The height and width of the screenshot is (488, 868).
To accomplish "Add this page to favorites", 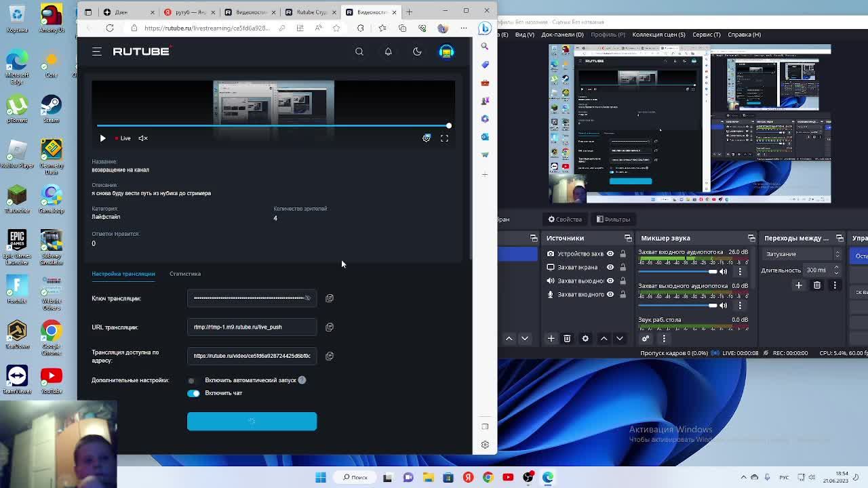I will click(336, 28).
